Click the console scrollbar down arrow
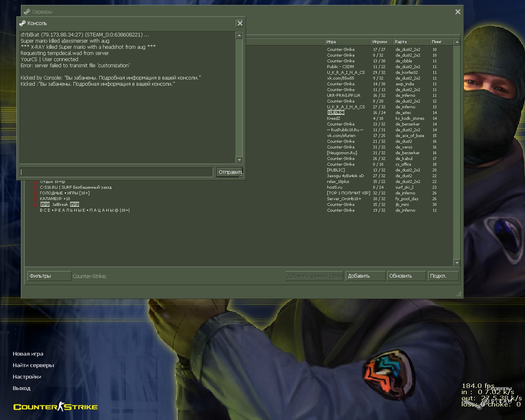Screen dimensions: 525x420 [239, 160]
